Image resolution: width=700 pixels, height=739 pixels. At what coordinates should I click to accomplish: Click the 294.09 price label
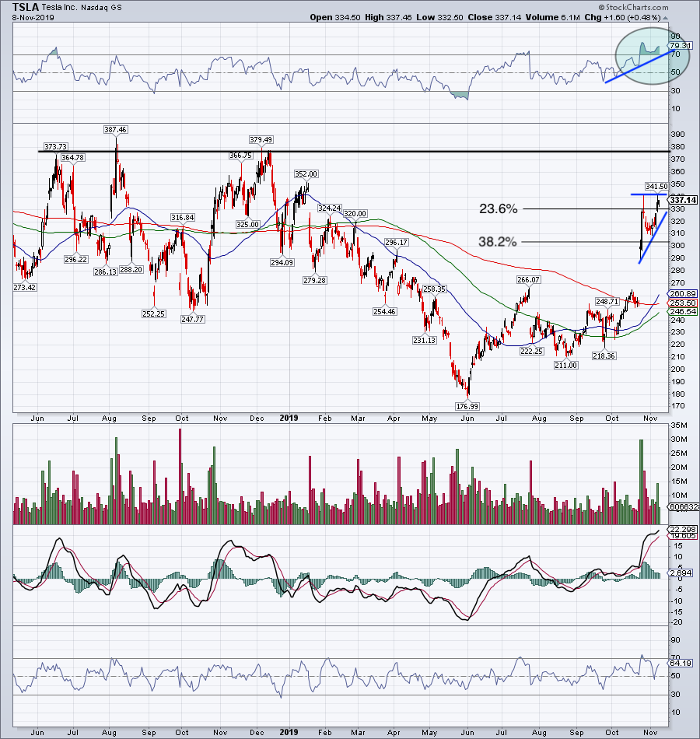click(282, 262)
